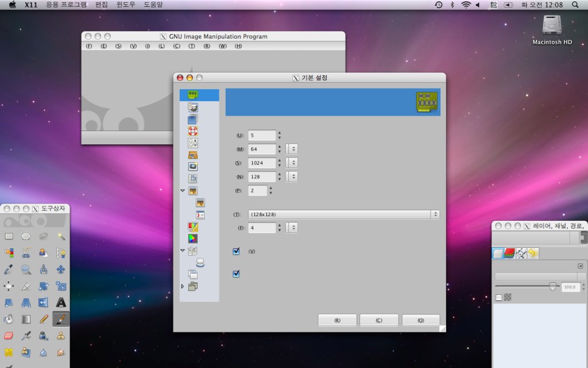Switch to the Undo History tab
Image resolution: width=588 pixels, height=368 pixels.
tap(532, 254)
